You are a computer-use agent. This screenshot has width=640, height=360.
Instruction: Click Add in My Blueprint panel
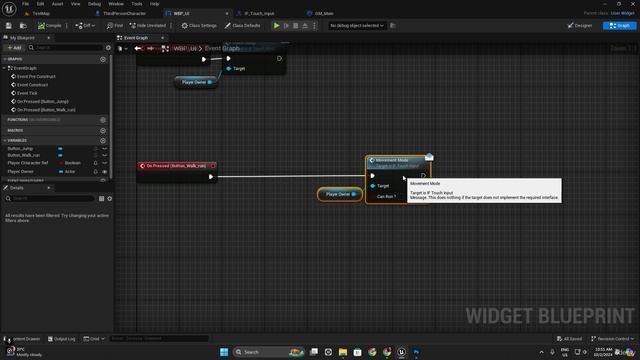(14, 48)
